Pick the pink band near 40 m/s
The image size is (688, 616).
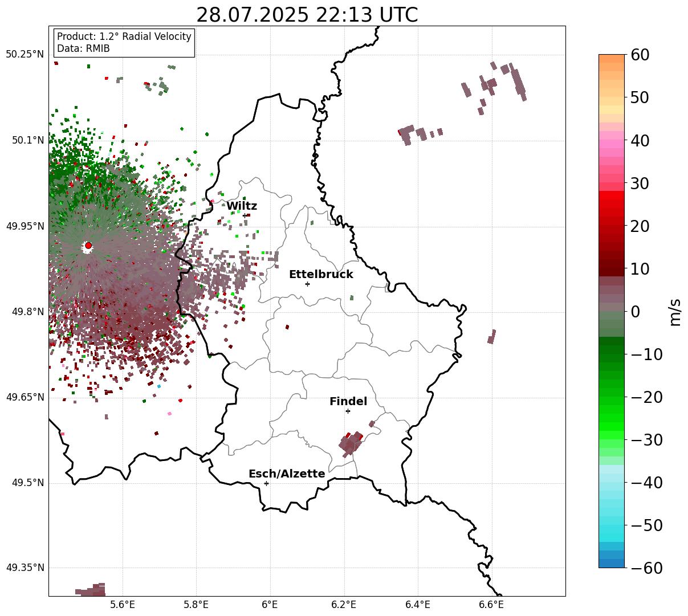point(612,142)
